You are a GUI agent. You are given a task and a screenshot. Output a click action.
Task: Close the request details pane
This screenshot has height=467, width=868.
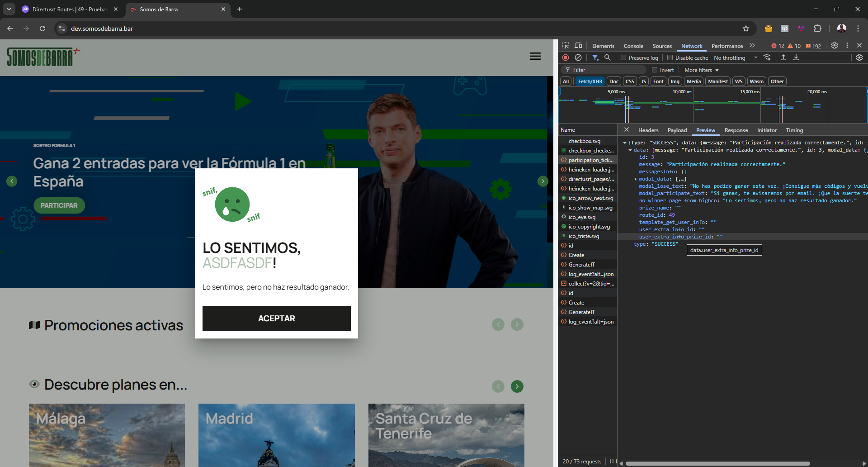click(x=627, y=130)
